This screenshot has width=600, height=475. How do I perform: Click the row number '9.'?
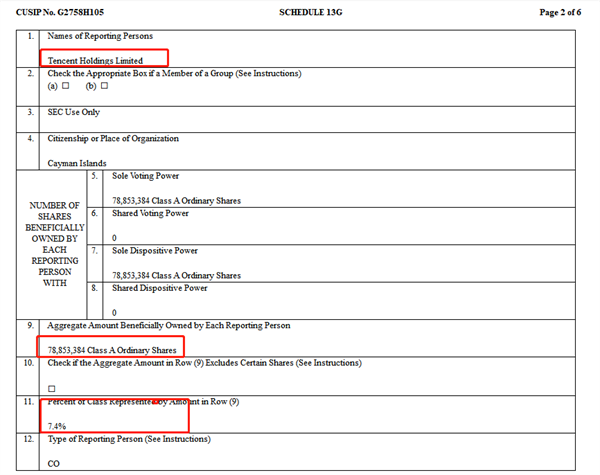click(30, 325)
